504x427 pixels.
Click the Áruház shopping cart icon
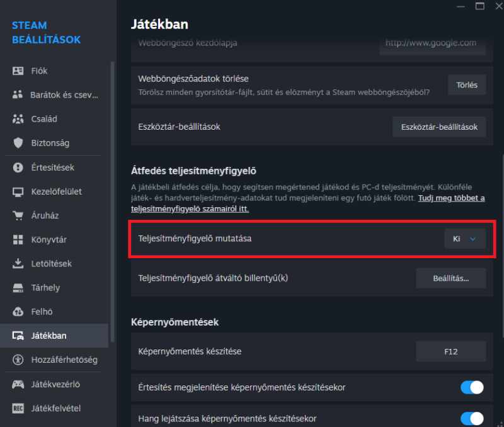(18, 215)
